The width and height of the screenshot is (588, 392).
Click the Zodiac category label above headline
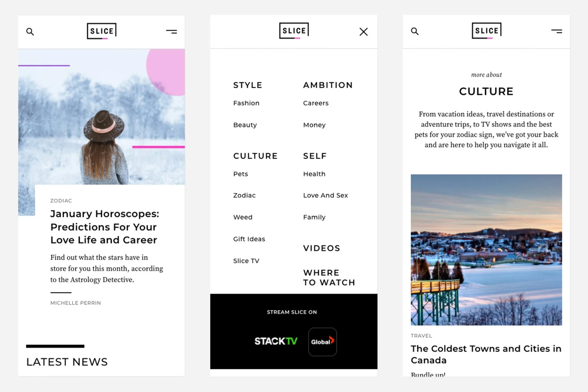click(61, 201)
